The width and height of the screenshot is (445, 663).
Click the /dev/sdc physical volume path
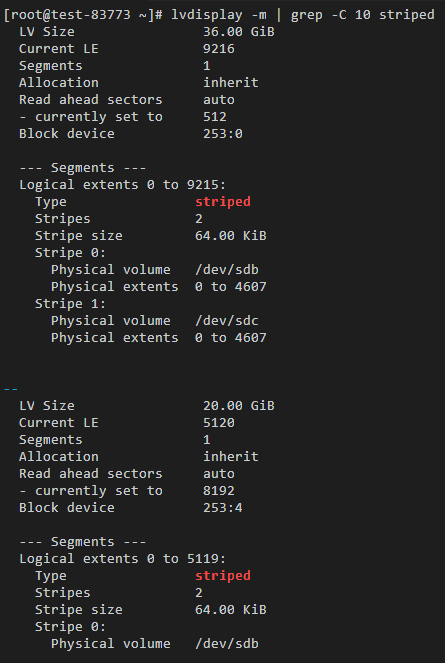[x=227, y=321]
